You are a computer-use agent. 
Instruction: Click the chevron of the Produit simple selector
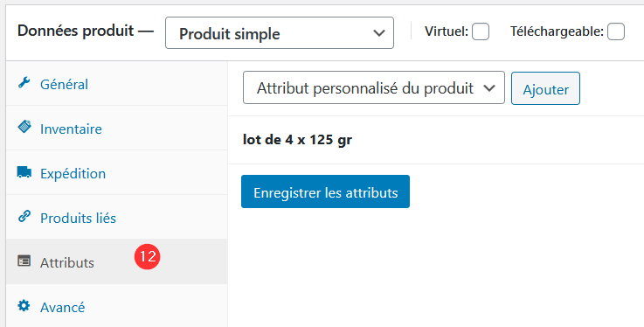point(378,33)
